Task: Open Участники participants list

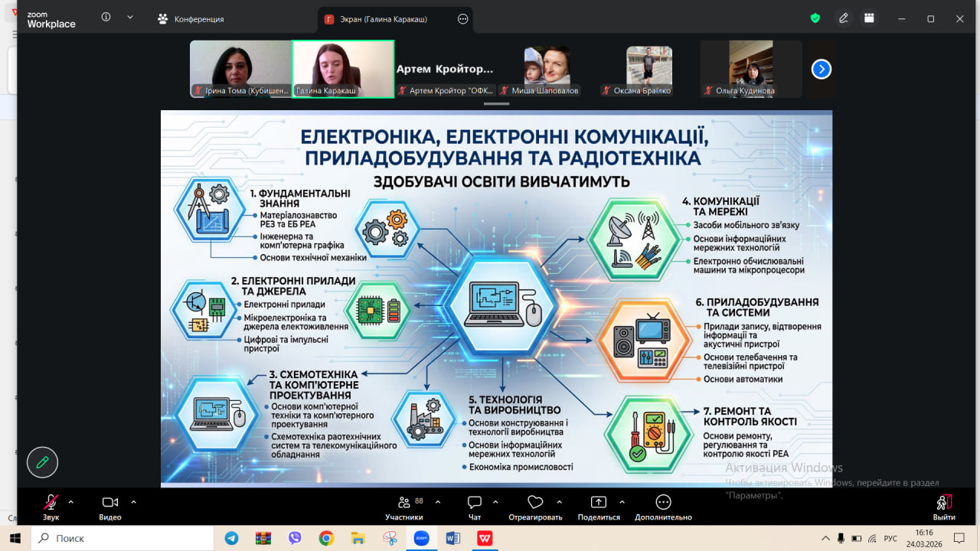Action: 404,507
